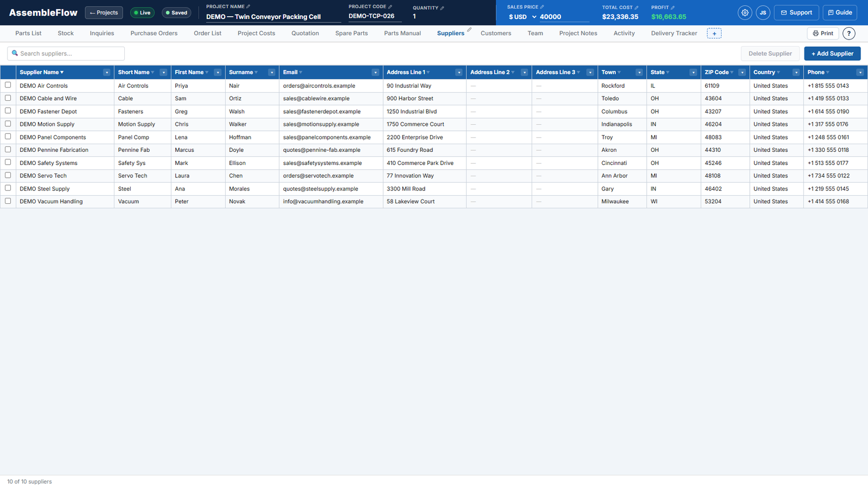Screen dimensions: 868x488
Task: Focus the Search suppliers field
Action: (x=66, y=54)
